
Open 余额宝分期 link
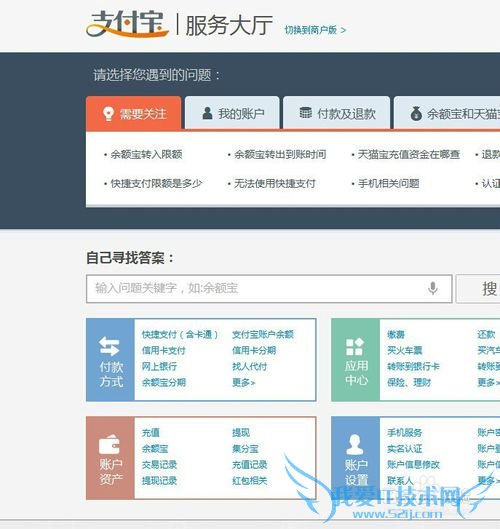point(164,383)
